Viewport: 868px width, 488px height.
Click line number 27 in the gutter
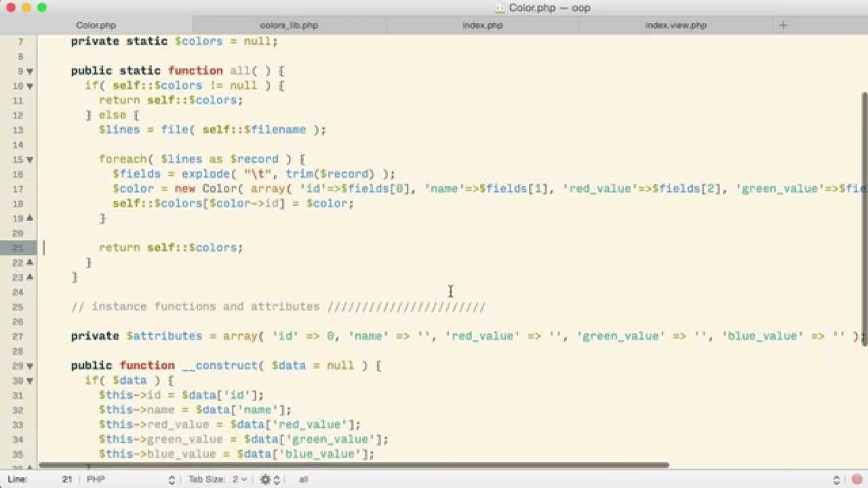click(x=18, y=337)
